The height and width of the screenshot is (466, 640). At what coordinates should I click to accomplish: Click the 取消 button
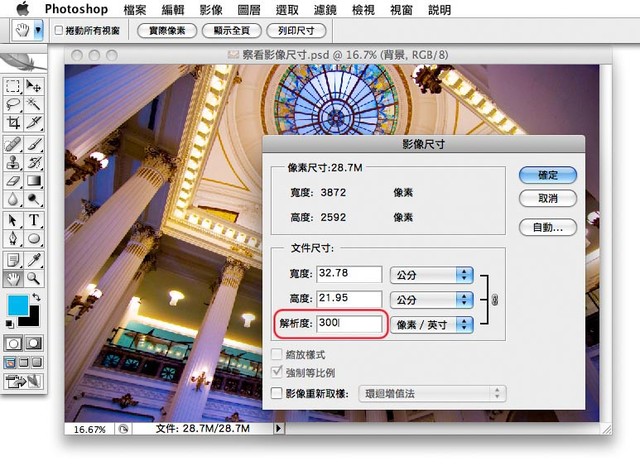548,199
